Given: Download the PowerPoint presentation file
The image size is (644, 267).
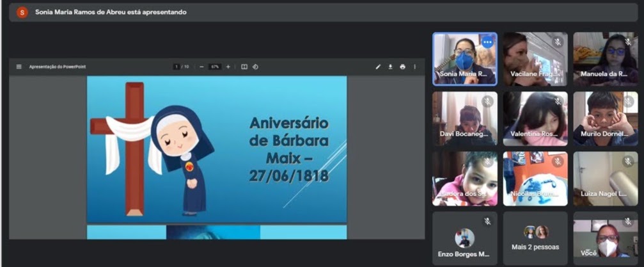Looking at the screenshot, I should tap(390, 67).
